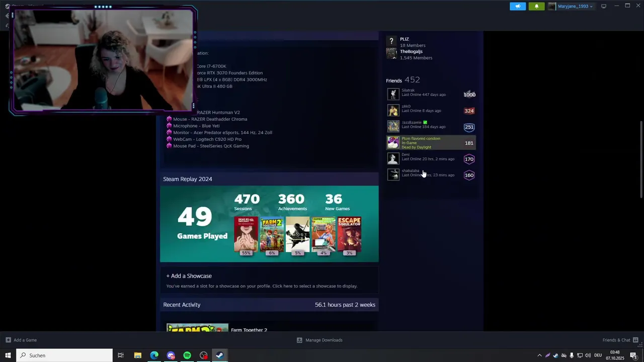Click the Ghost of Tsushima replay cover

(298, 234)
